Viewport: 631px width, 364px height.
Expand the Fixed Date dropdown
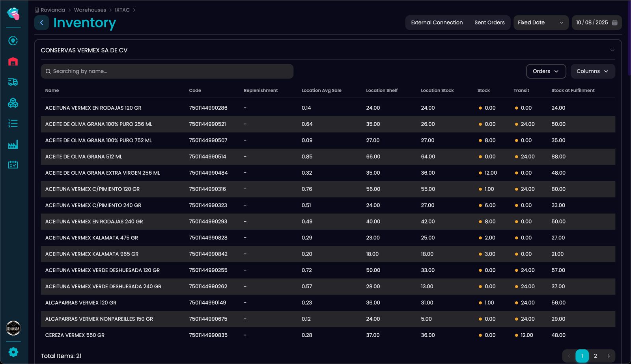540,23
